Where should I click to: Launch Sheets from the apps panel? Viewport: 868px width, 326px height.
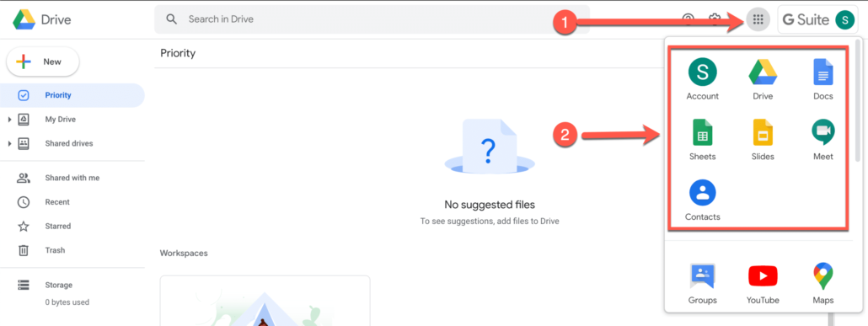point(703,140)
